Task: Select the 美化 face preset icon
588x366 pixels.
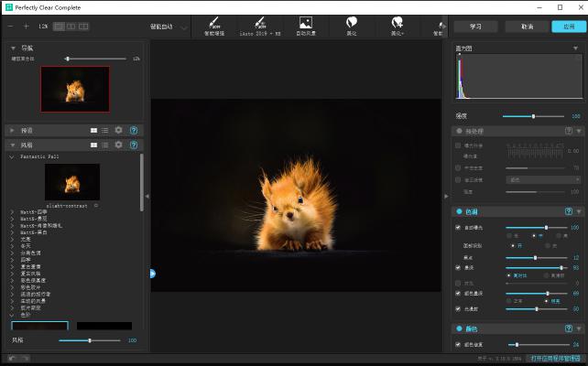Action: click(351, 24)
